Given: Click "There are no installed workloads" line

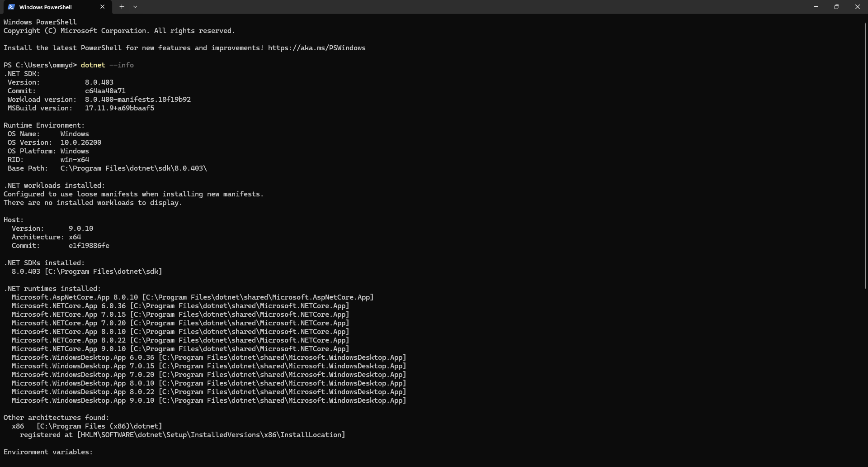Looking at the screenshot, I should click(x=93, y=203).
